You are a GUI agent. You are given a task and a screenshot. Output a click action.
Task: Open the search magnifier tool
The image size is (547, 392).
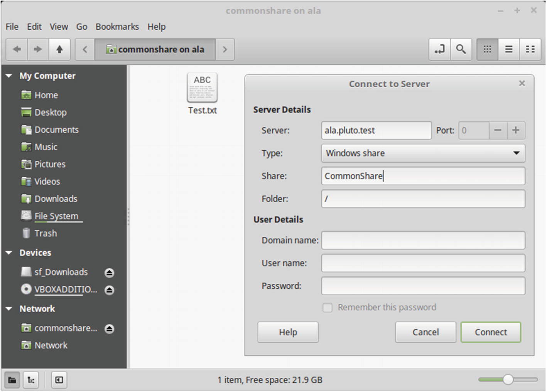[x=461, y=49]
